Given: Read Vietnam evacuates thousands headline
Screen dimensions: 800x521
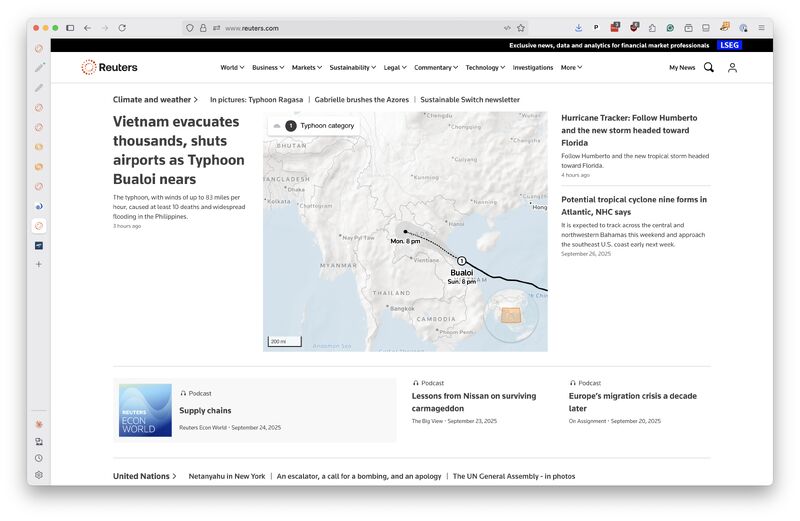Looking at the screenshot, I should pyautogui.click(x=179, y=150).
